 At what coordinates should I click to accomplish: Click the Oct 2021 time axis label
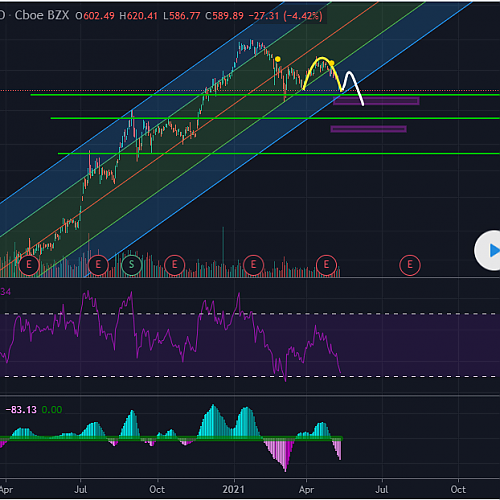tap(458, 489)
